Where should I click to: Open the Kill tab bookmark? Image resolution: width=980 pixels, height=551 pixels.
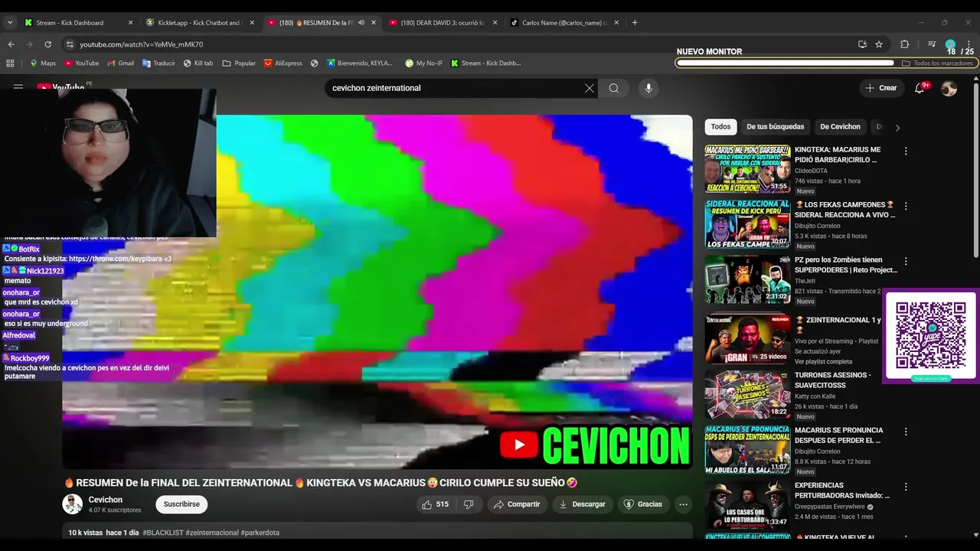click(198, 64)
